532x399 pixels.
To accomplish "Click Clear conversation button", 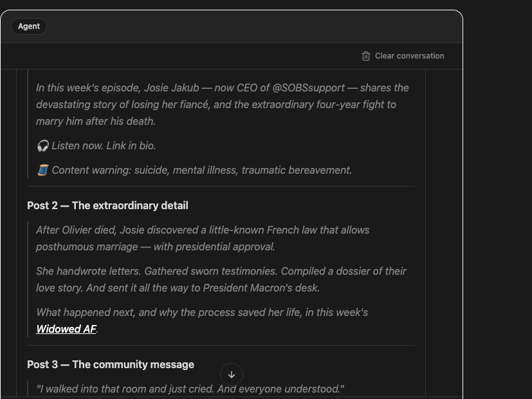I will coord(403,56).
